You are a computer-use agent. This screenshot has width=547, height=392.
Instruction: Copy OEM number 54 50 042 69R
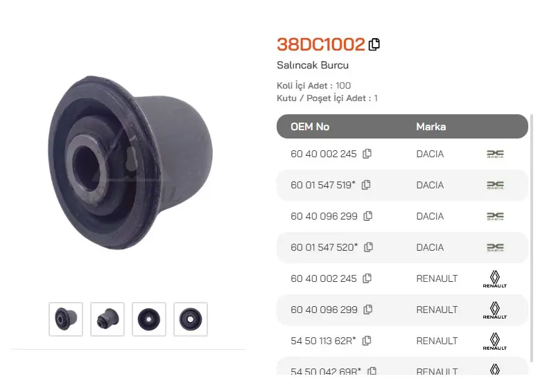pyautogui.click(x=372, y=371)
